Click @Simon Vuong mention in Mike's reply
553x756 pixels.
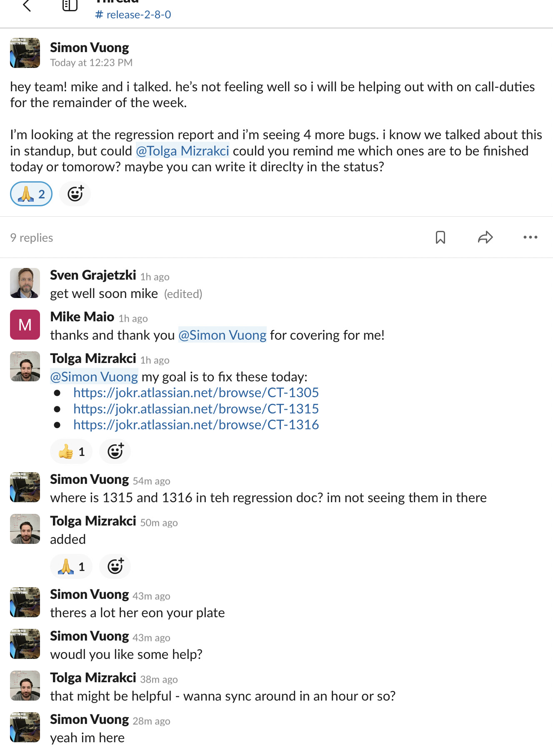[x=222, y=335]
